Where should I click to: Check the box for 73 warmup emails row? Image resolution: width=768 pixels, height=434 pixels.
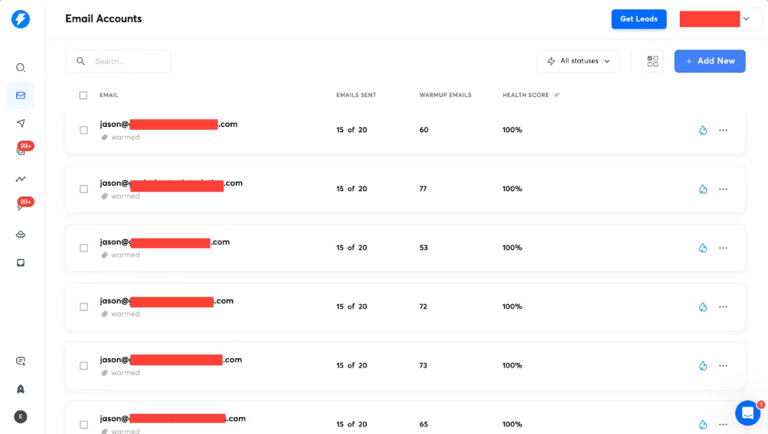click(x=84, y=366)
